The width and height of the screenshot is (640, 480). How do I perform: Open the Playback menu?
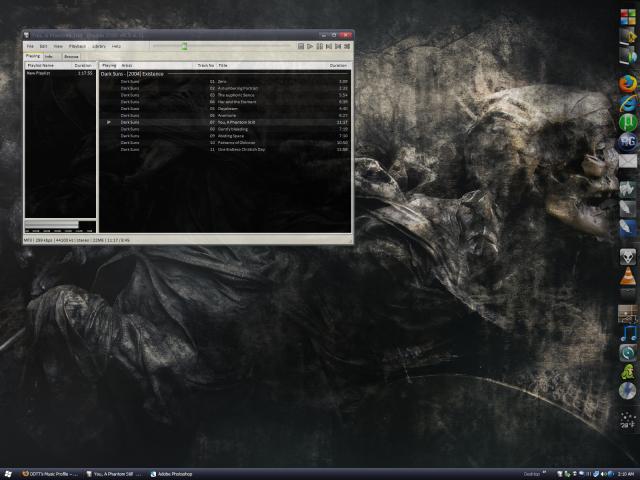[x=77, y=46]
